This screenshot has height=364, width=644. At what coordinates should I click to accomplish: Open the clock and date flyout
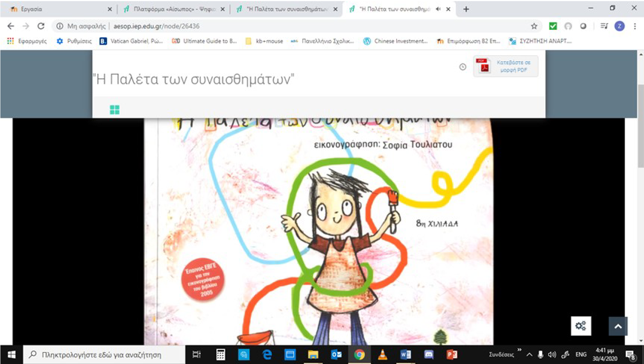(605, 354)
